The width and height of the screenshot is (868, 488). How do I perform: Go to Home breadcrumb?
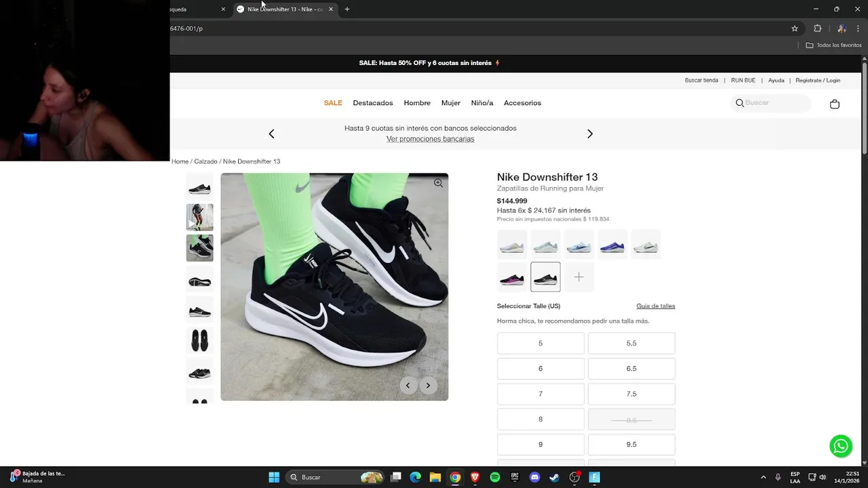(x=180, y=161)
